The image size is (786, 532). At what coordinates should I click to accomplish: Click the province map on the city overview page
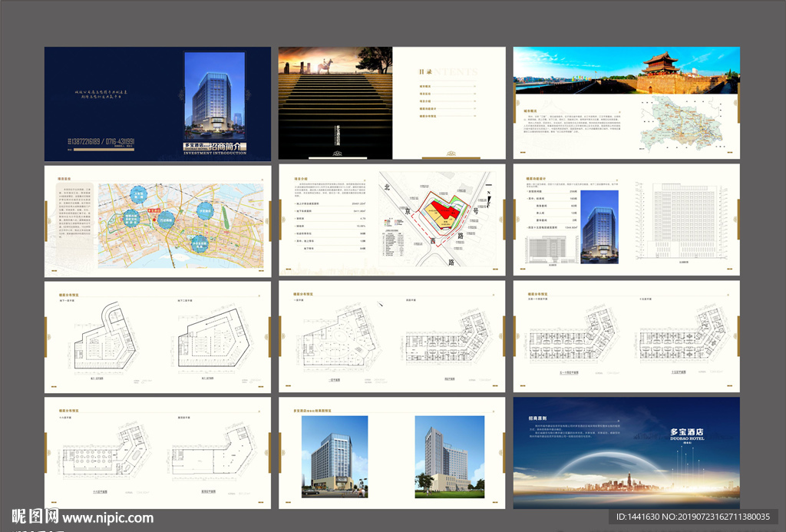[x=685, y=128]
